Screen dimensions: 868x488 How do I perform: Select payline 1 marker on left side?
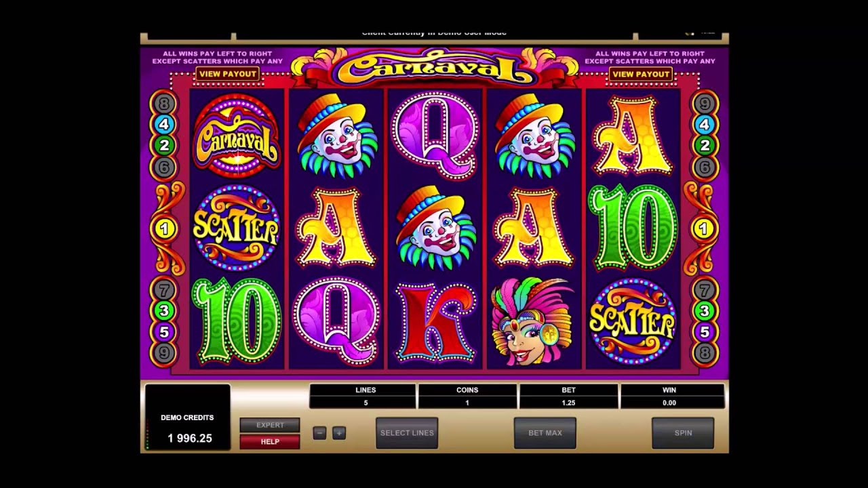pyautogui.click(x=164, y=228)
